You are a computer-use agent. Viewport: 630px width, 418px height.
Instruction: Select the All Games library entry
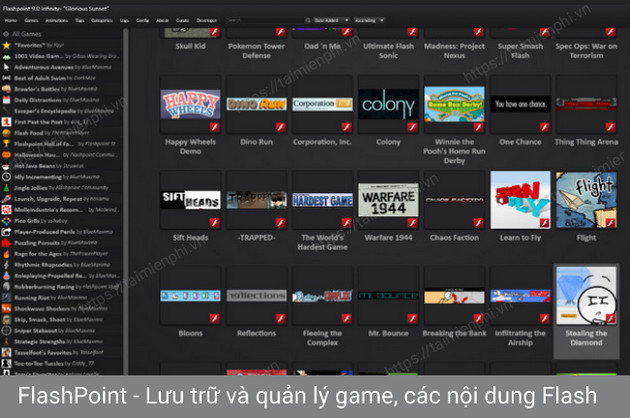tap(22, 33)
